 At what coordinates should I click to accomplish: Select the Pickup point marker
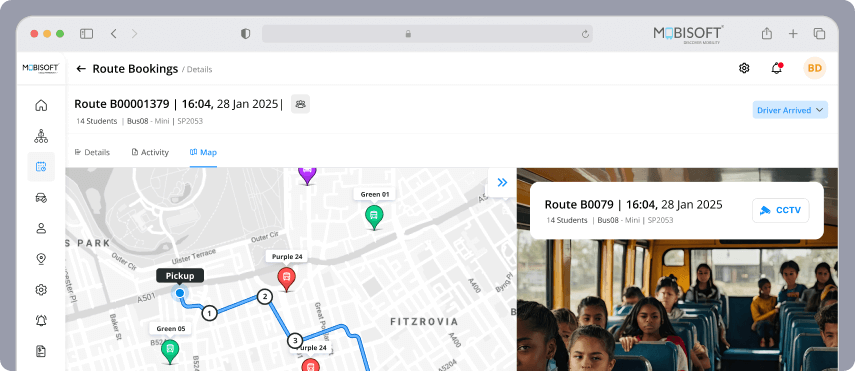tap(179, 293)
